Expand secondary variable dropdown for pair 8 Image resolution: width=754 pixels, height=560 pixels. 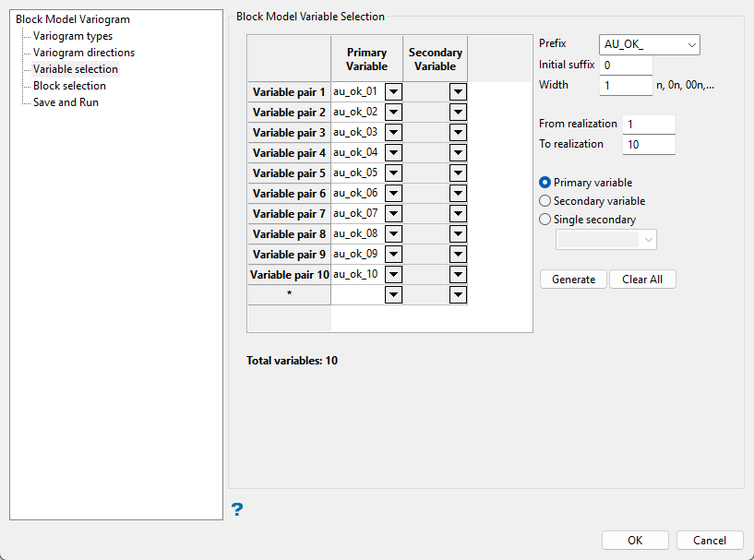click(x=458, y=234)
